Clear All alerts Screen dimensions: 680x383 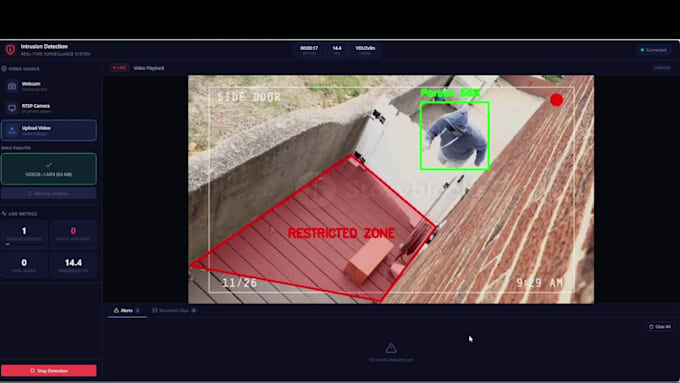click(x=660, y=327)
